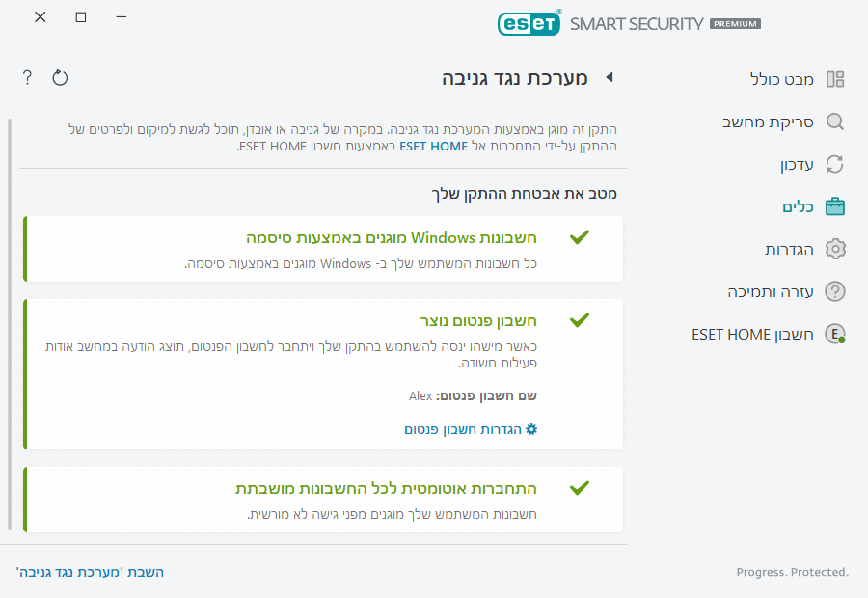The width and height of the screenshot is (868, 598).
Task: Click the checkmark on the Phantom account card
Action: click(x=580, y=319)
